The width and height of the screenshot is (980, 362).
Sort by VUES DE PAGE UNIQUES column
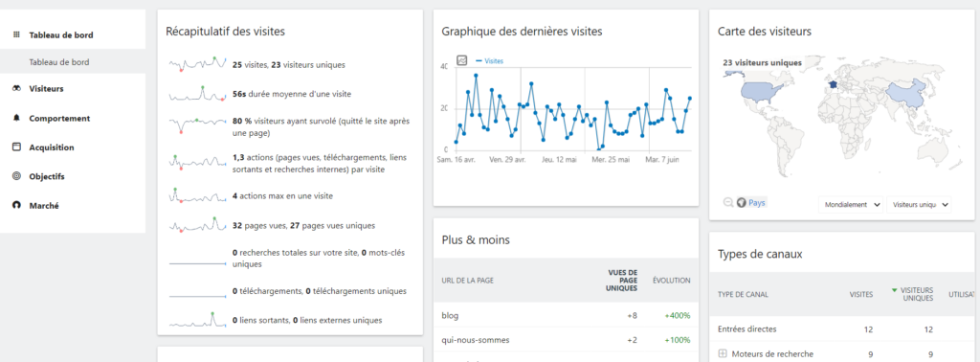tap(622, 281)
